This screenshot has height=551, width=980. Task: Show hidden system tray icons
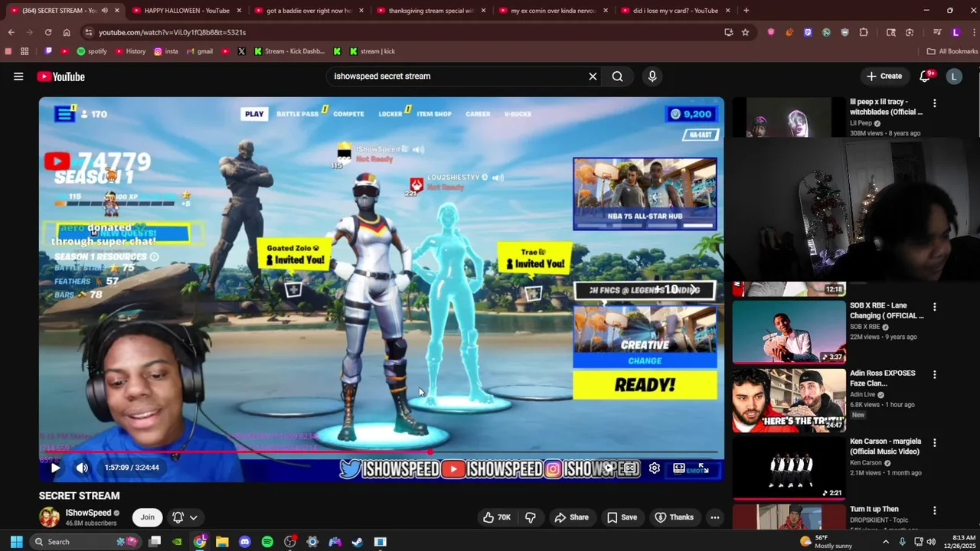coord(886,542)
